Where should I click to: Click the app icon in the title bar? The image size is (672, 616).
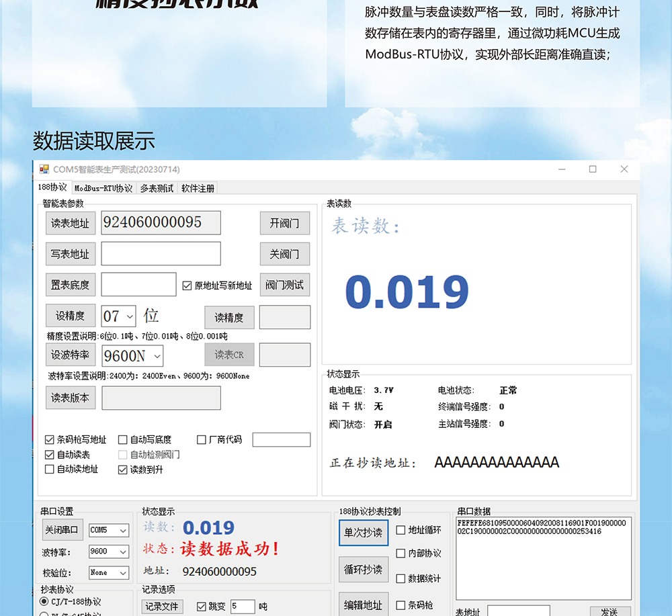pos(44,169)
